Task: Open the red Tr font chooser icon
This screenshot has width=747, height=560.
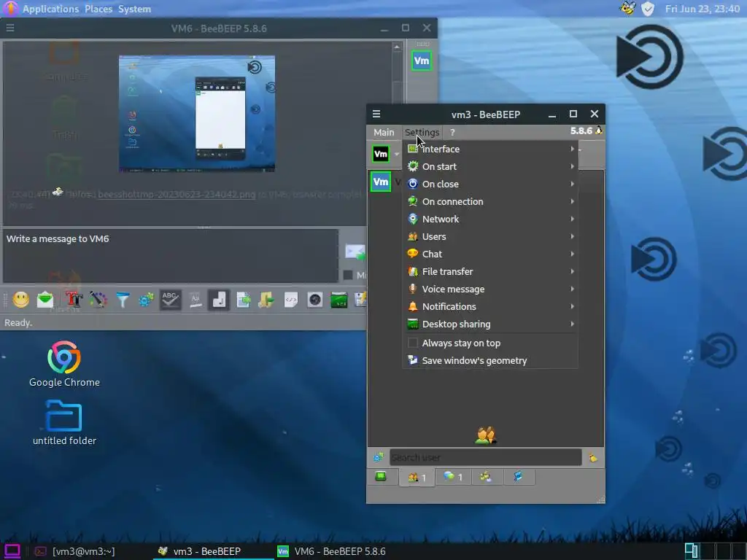Action: 74,300
